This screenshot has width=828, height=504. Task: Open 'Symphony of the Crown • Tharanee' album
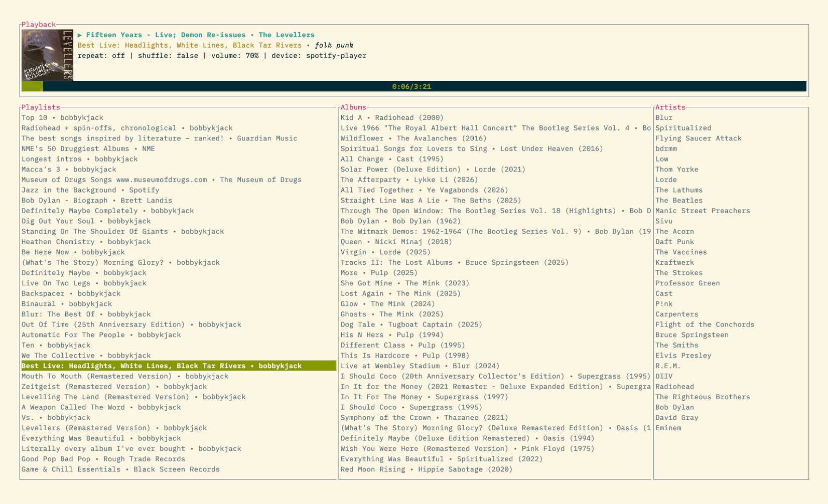click(425, 418)
